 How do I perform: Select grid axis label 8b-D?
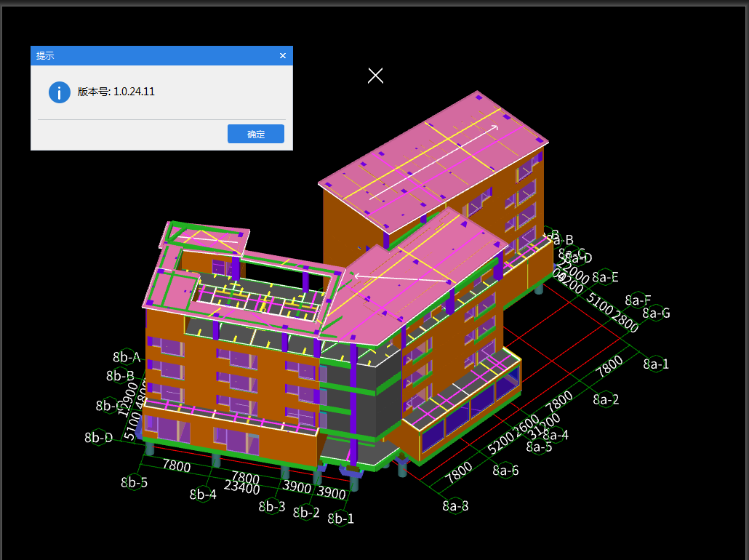(x=98, y=437)
